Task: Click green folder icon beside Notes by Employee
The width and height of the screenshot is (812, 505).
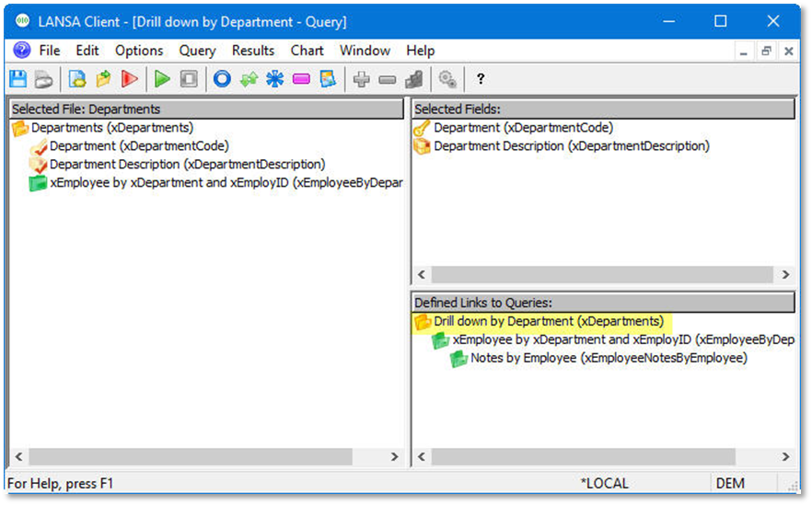Action: tap(458, 359)
